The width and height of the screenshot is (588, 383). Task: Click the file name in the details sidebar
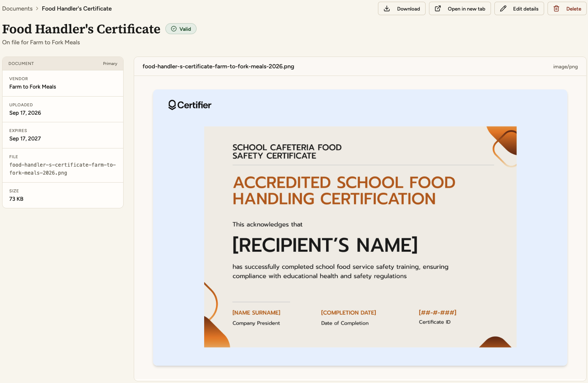[62, 169]
